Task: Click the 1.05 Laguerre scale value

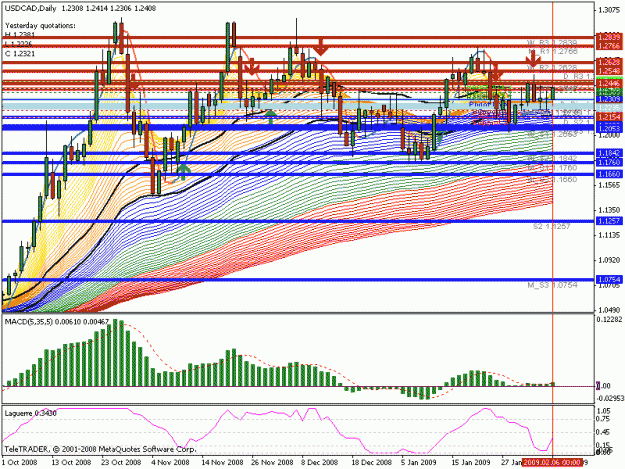Action: click(605, 410)
